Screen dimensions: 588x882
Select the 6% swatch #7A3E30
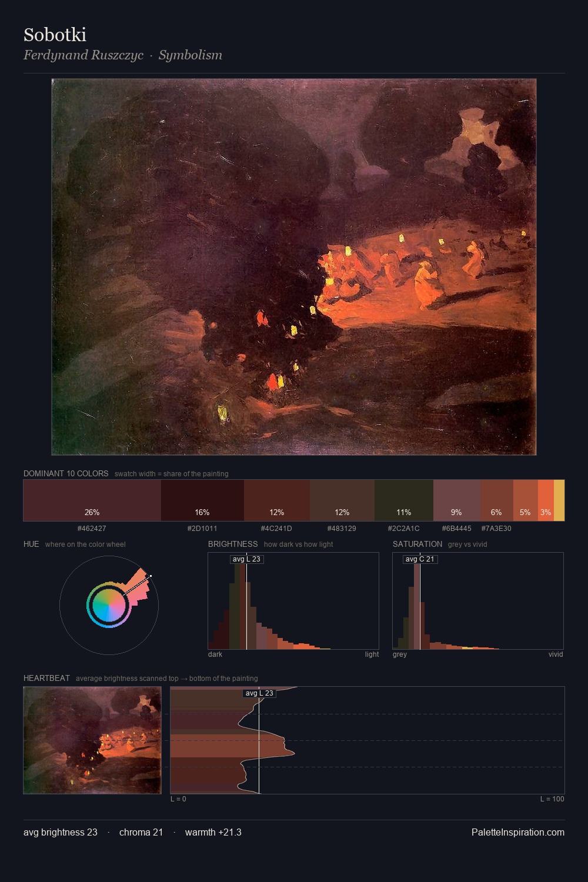tap(497, 500)
